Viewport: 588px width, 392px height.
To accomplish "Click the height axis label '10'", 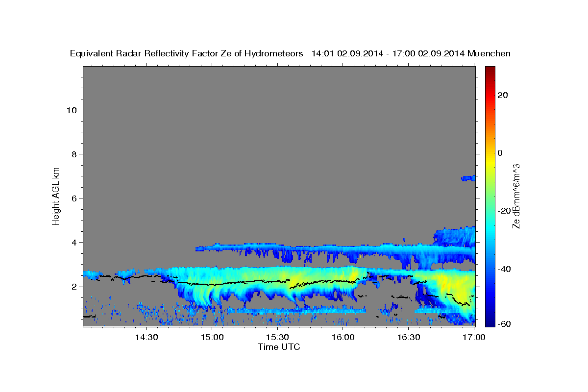I will coord(72,110).
